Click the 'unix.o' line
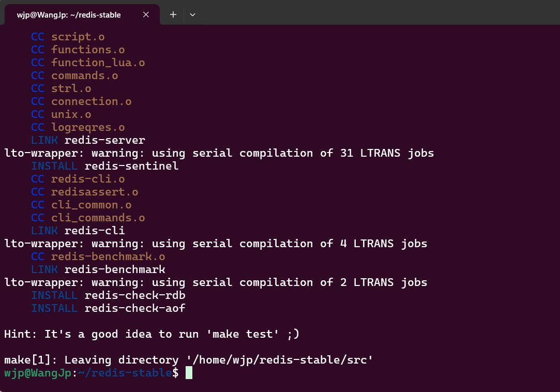This screenshot has height=392, width=560. (61, 114)
